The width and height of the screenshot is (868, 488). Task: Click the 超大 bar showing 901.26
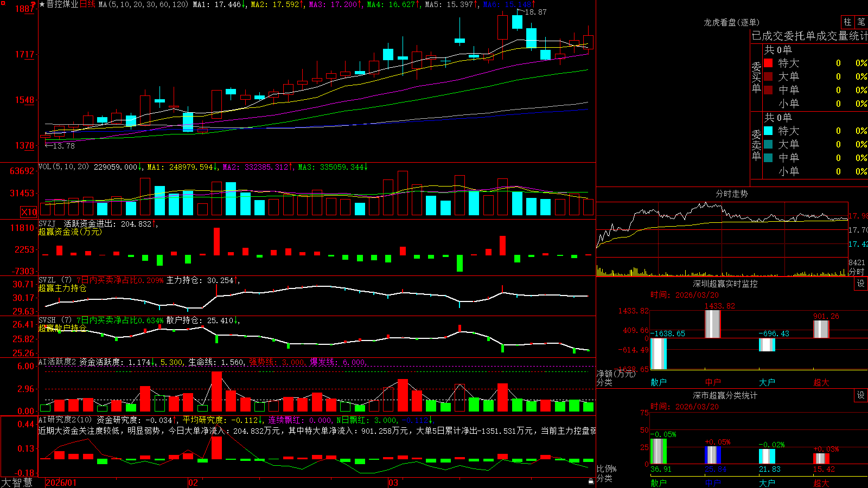point(821,329)
